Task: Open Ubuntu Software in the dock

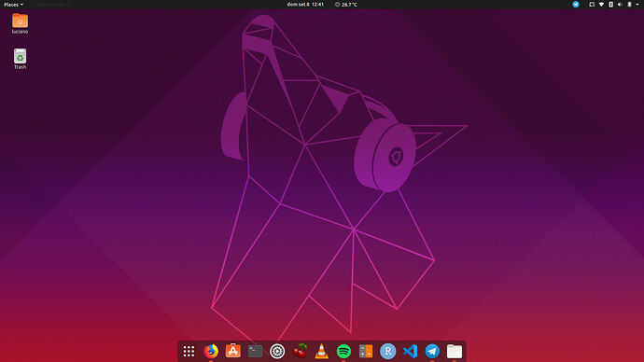Action: (x=233, y=351)
